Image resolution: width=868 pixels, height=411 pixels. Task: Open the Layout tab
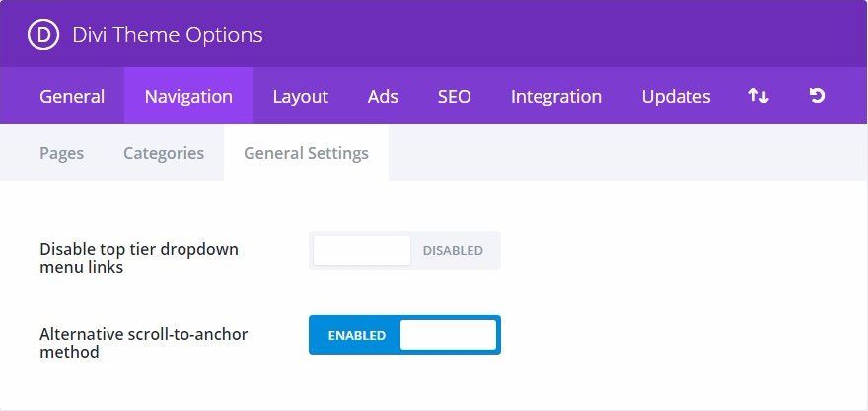[x=300, y=96]
